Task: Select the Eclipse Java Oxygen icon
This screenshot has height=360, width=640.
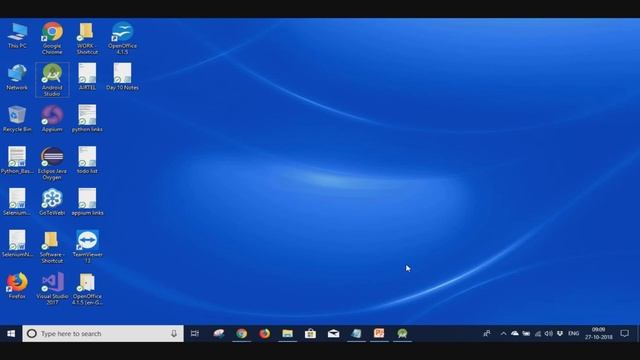Action: (52, 163)
